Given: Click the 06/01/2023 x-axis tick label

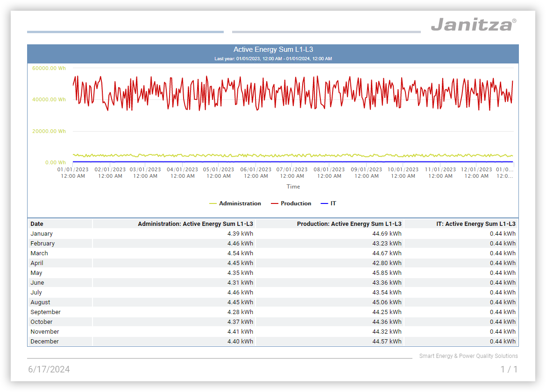Looking at the screenshot, I should point(255,170).
